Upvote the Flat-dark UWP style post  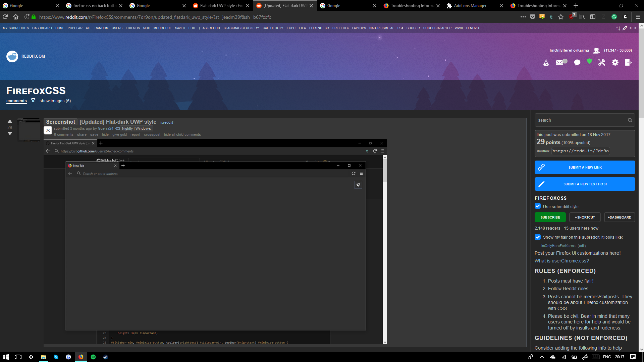(x=10, y=121)
